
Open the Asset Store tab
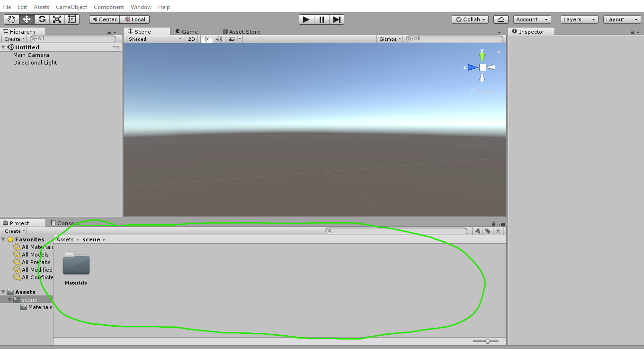241,32
